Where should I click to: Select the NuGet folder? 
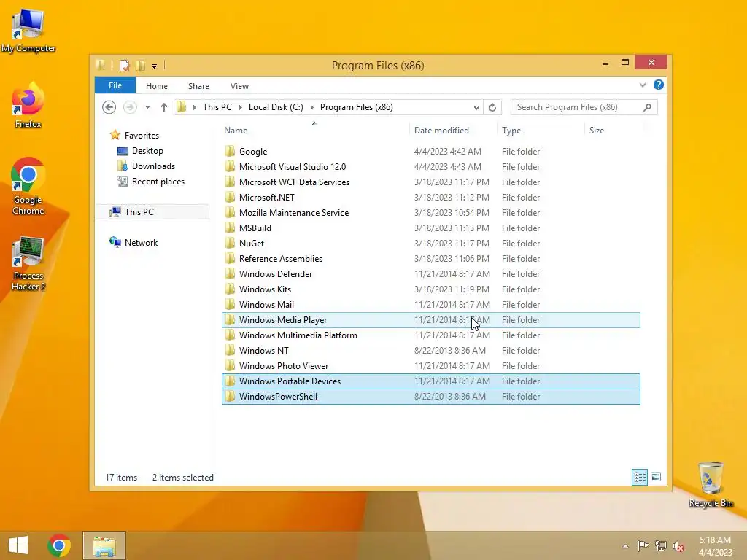430,244
